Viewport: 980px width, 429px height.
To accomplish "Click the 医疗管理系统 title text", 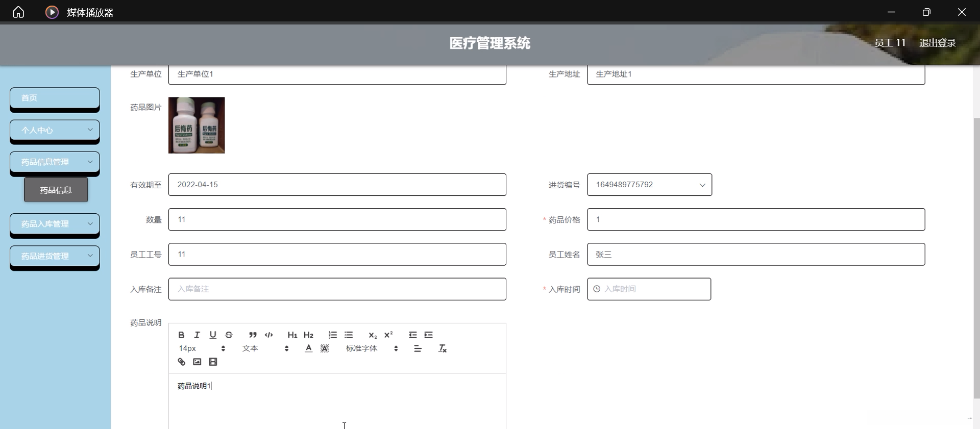I will [x=489, y=43].
